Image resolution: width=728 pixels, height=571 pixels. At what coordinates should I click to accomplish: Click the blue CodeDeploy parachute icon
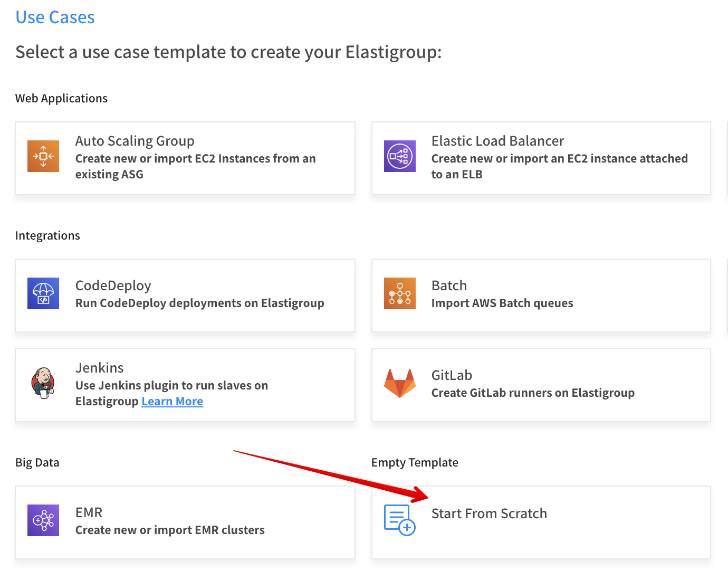coord(43,293)
